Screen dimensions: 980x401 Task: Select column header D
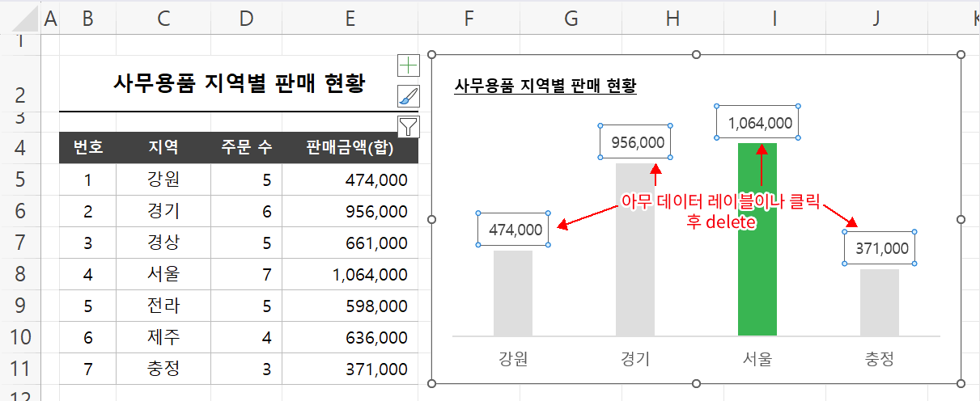[247, 18]
